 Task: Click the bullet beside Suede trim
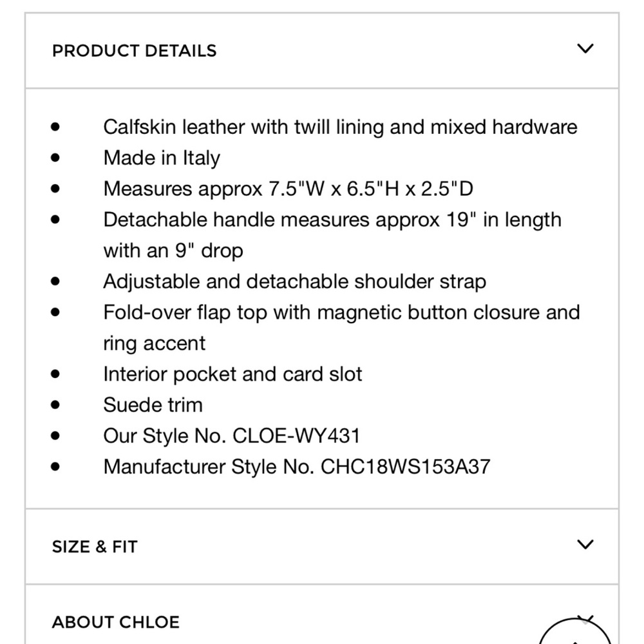click(55, 405)
